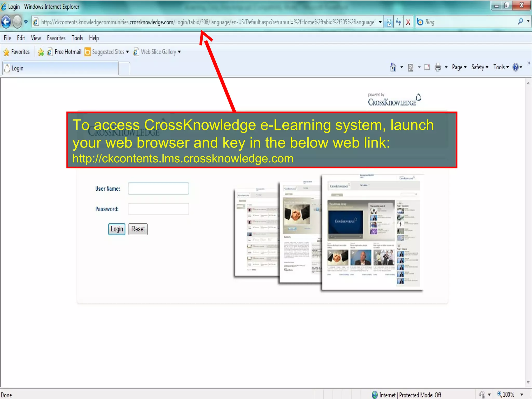The image size is (532, 399).
Task: Open the Tools menu in menu bar
Action: tap(77, 38)
